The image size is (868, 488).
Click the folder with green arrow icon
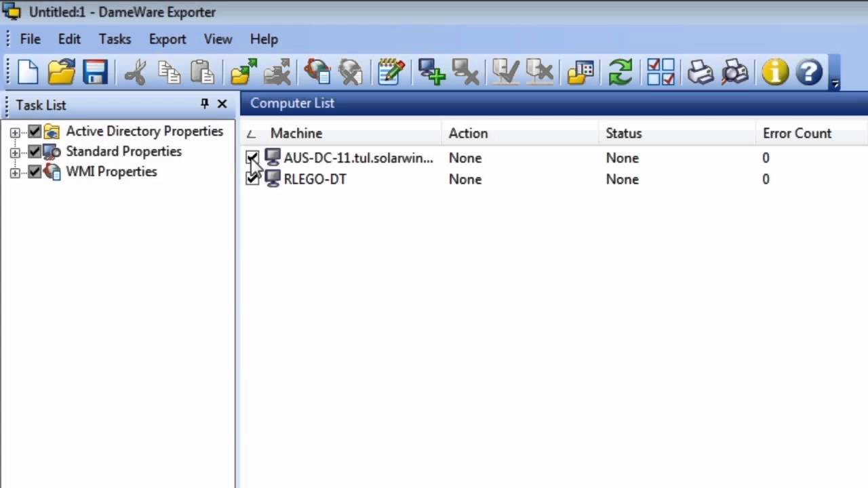pyautogui.click(x=243, y=72)
